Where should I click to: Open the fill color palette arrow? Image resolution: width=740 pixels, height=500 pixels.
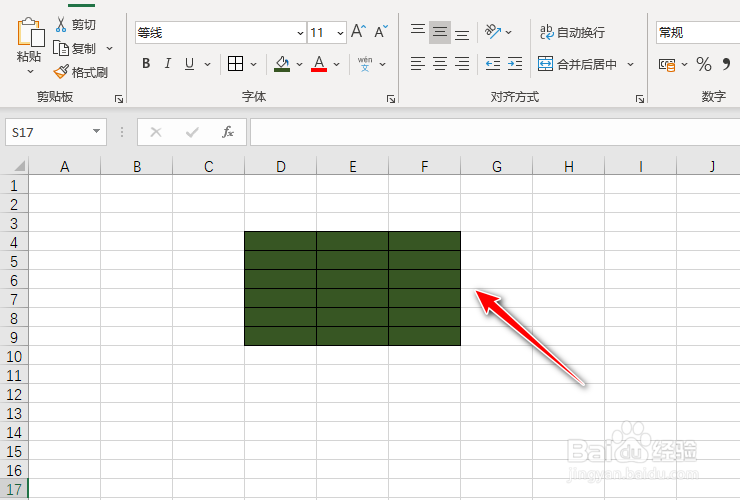[x=299, y=64]
